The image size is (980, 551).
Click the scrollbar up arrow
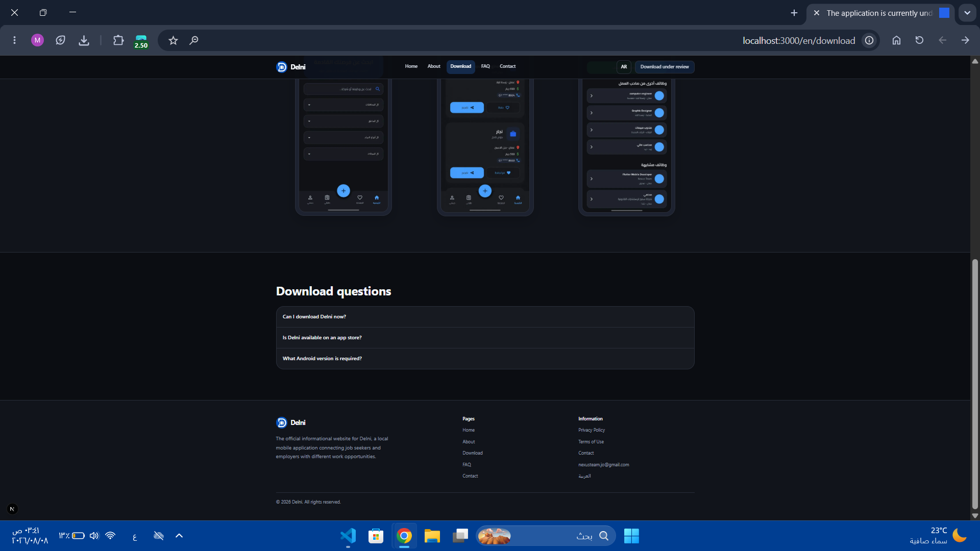pyautogui.click(x=975, y=61)
